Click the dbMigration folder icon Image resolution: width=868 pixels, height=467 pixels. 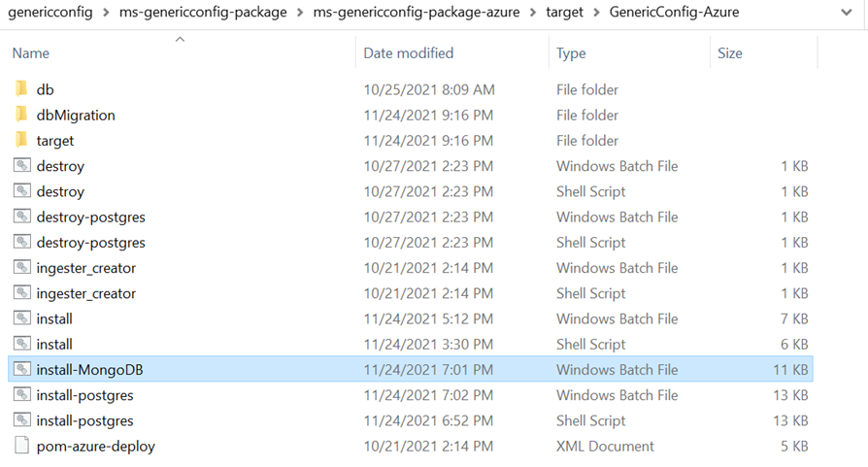click(21, 115)
